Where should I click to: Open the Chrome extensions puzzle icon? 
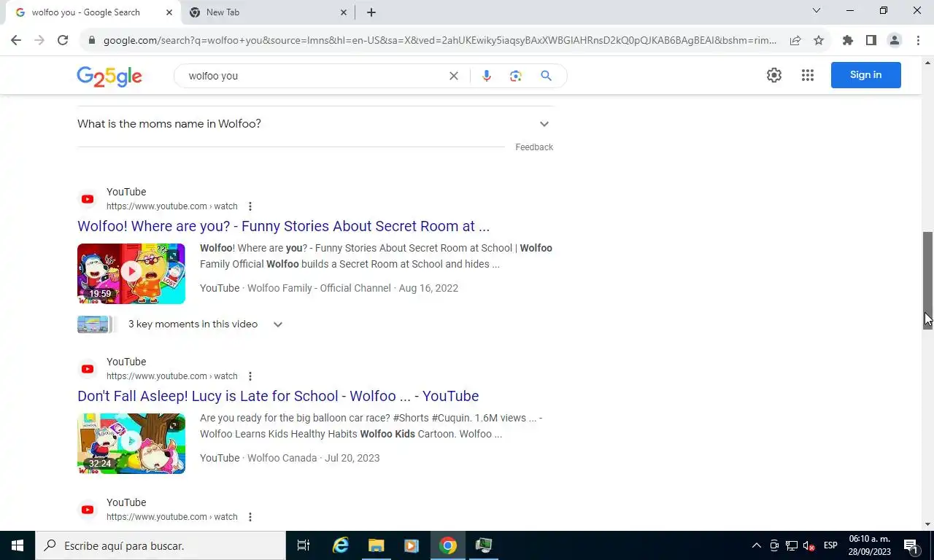(x=847, y=40)
